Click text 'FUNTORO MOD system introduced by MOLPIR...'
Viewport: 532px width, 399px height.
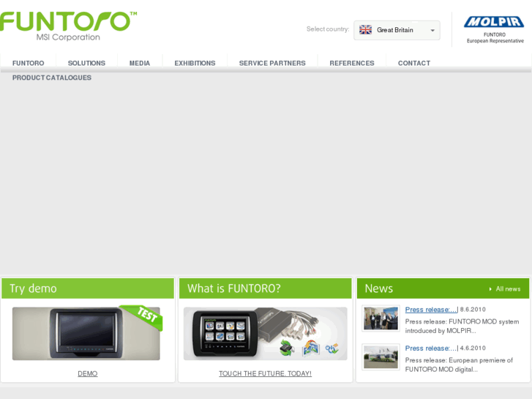[x=462, y=326]
